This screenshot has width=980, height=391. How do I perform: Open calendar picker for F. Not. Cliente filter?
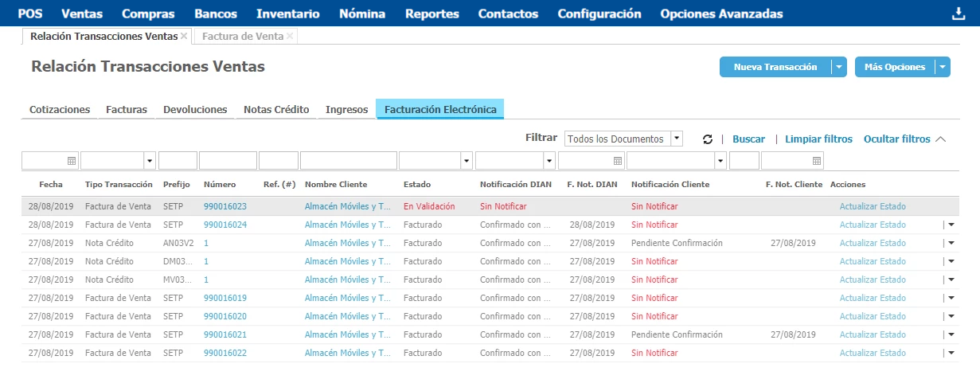coord(817,161)
